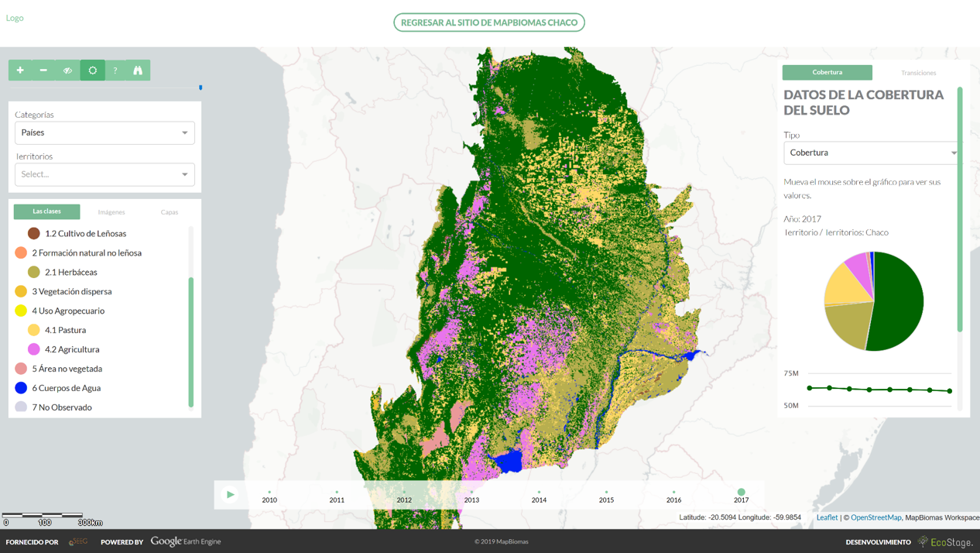Click the binoculars search icon
The width and height of the screenshot is (980, 553).
coord(138,70)
